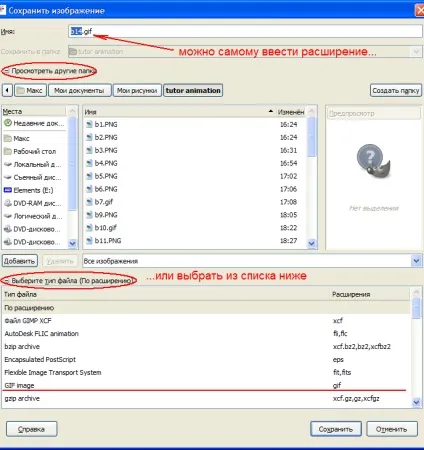Click the 'Места' column header
The image size is (424, 450).
click(34, 111)
